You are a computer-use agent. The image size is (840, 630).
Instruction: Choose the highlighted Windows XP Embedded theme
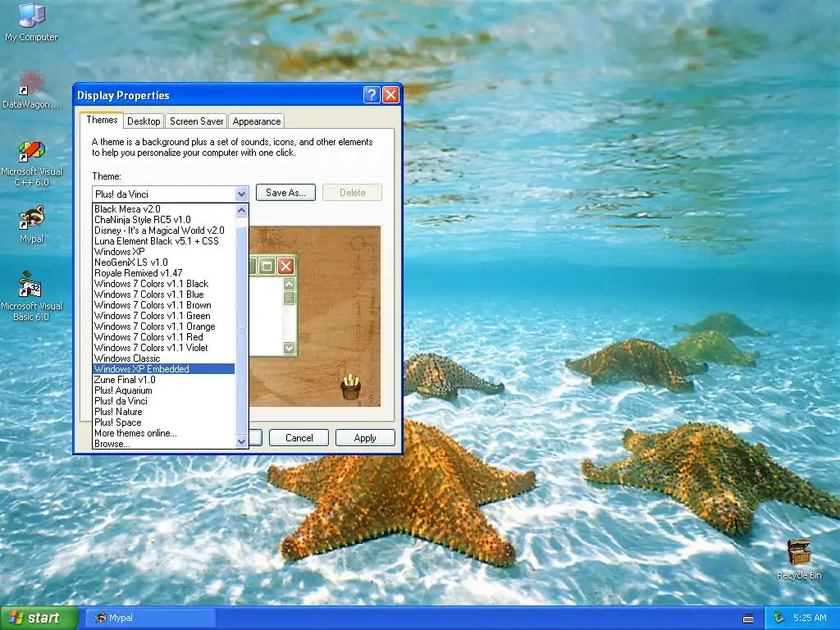click(164, 369)
